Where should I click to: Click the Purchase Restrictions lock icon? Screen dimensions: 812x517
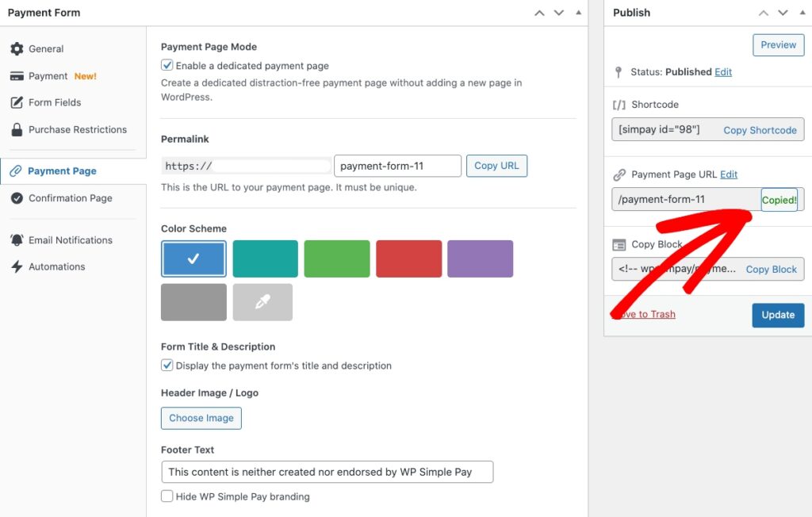click(x=17, y=129)
